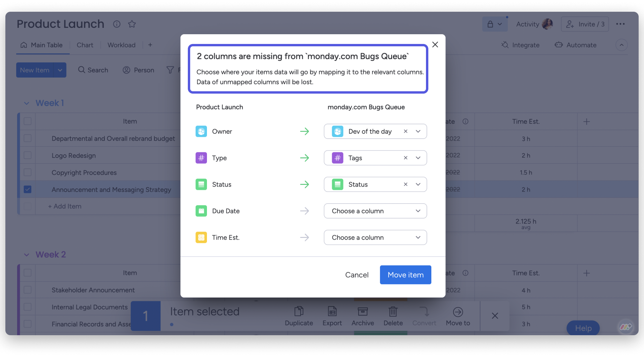644x357 pixels.
Task: Click the Due Date calendar column icon
Action: (x=201, y=211)
